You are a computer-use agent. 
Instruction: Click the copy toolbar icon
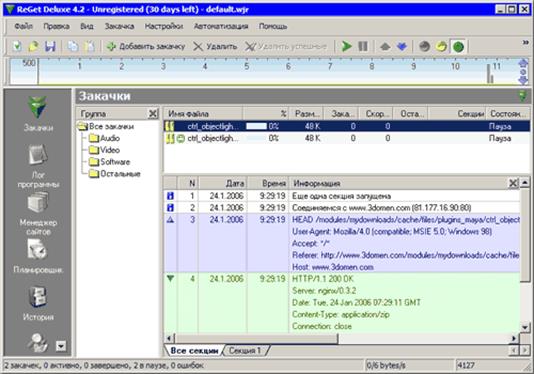pyautogui.click(x=73, y=46)
